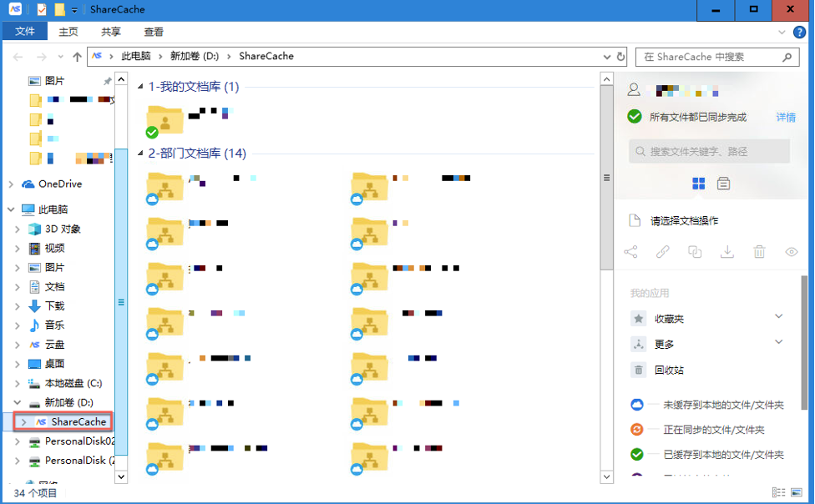The width and height of the screenshot is (815, 504).
Task: Expand the 收藏夹 favorites section
Action: (778, 316)
